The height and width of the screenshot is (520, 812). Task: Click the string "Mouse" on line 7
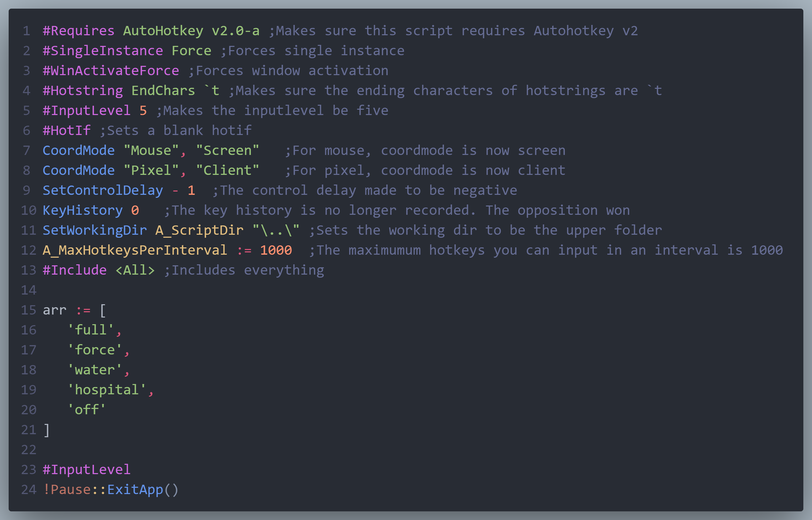pyautogui.click(x=151, y=151)
